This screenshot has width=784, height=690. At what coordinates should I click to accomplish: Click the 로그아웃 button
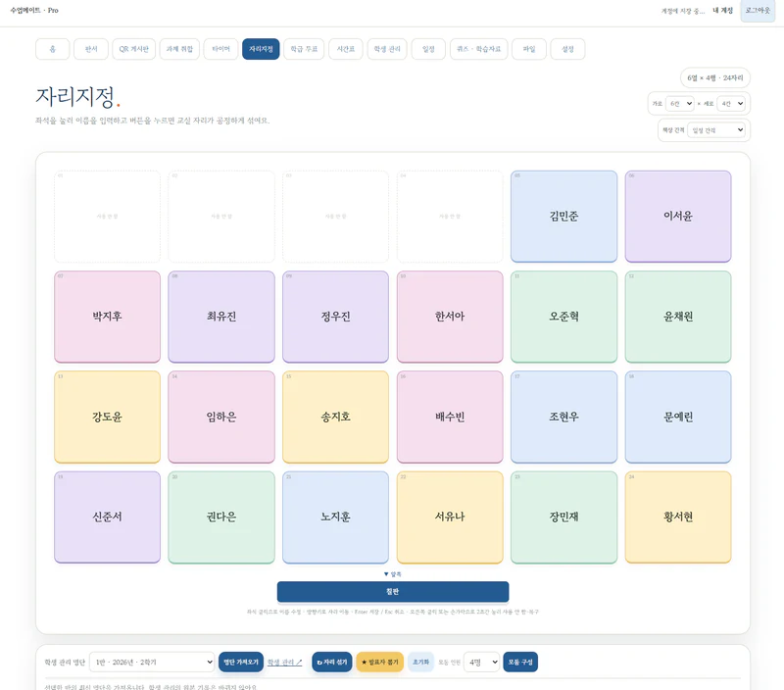[758, 11]
